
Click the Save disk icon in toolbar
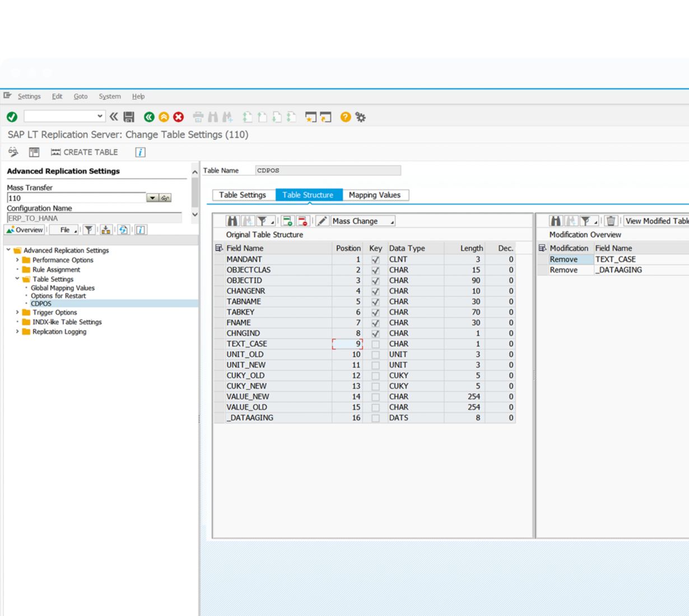click(129, 117)
